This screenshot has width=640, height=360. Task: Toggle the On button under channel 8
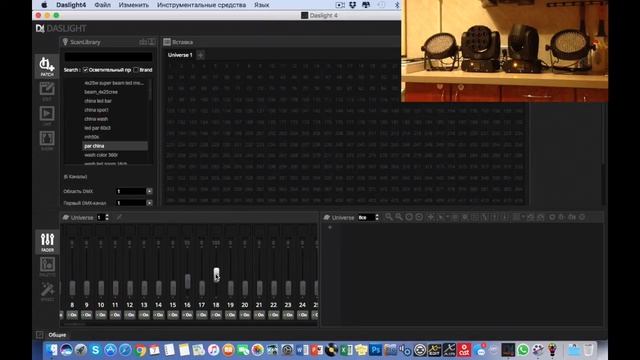point(72,315)
